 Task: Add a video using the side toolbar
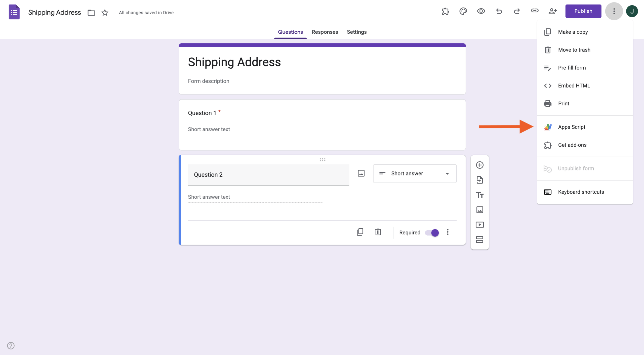pyautogui.click(x=480, y=225)
